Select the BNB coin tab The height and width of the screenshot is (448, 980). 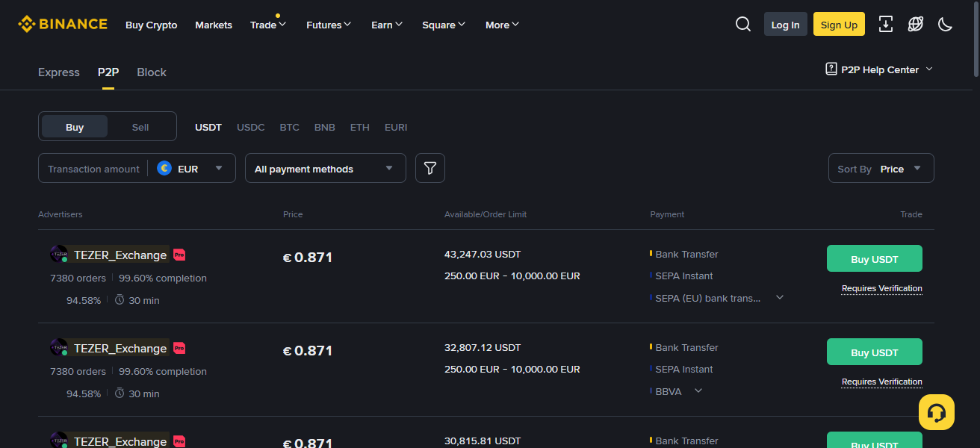click(x=325, y=127)
